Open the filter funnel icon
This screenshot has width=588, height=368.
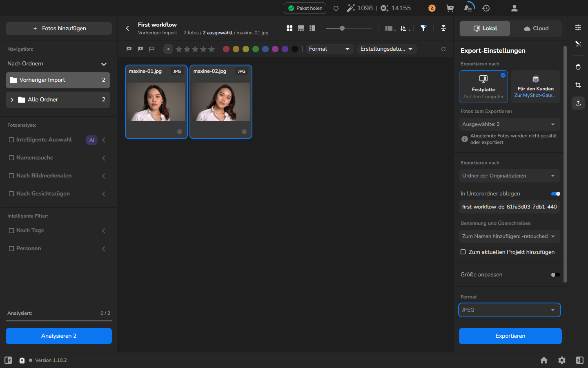click(x=423, y=28)
